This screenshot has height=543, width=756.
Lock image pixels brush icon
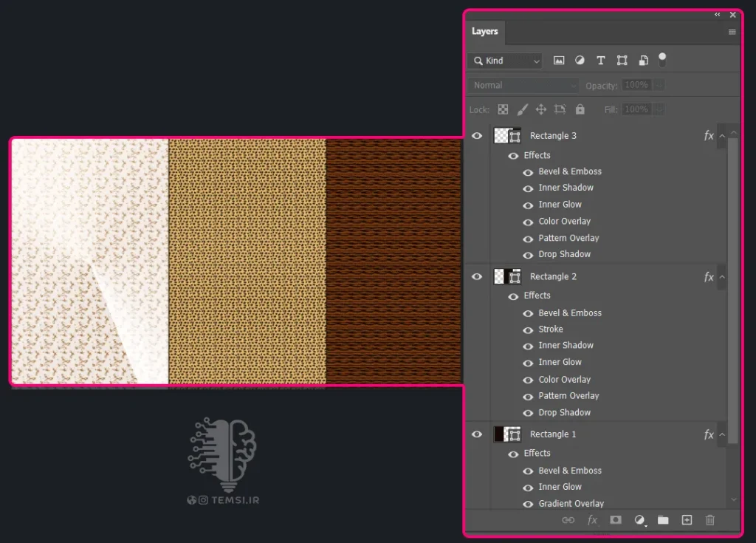coord(522,109)
